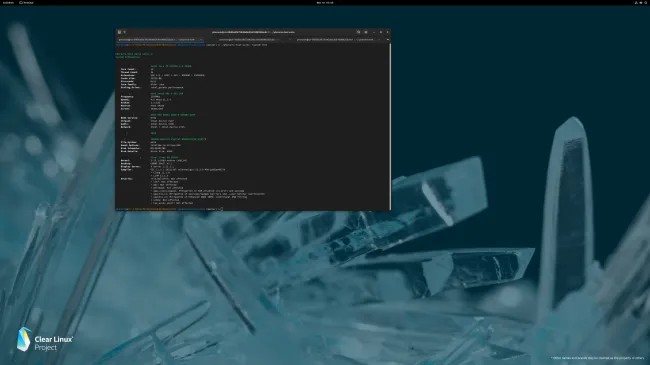Switch to the third terminal tab
Screen dimensions: 650x365
(x=339, y=40)
